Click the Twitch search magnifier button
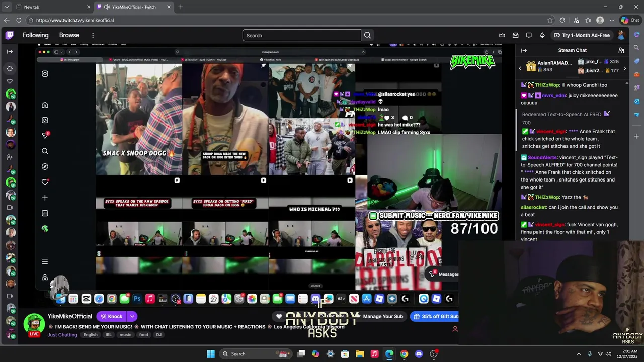 [x=368, y=35]
